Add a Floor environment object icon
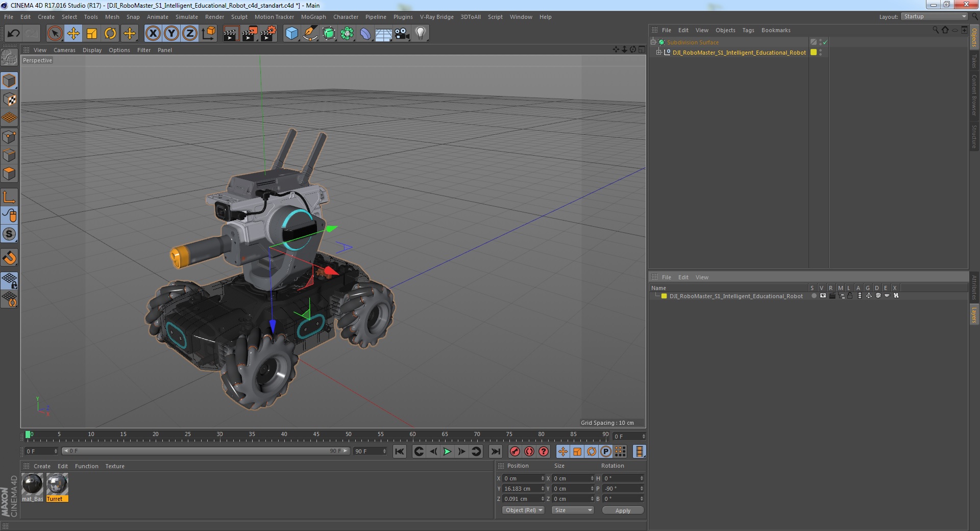This screenshot has height=531, width=980. point(383,34)
